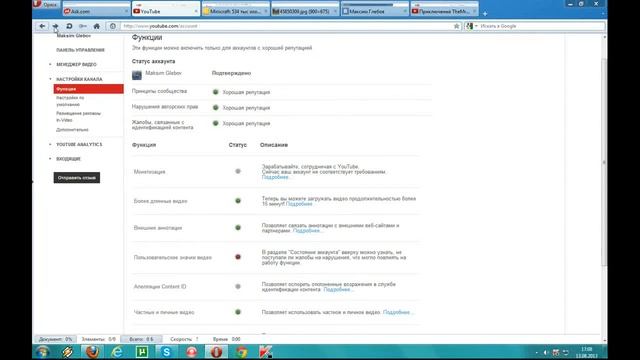Switch to the Opera taskbar icon
640x360 pixels.
(x=216, y=352)
